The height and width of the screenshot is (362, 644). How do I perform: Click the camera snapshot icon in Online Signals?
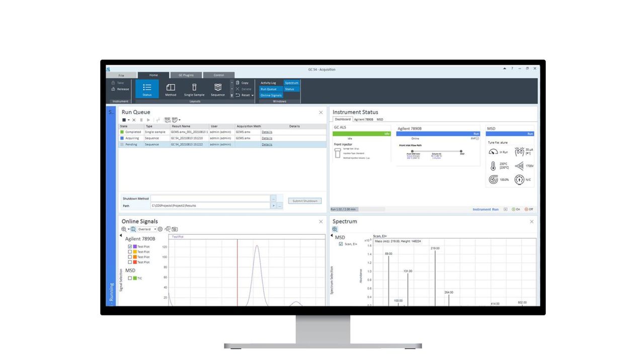[x=175, y=229]
